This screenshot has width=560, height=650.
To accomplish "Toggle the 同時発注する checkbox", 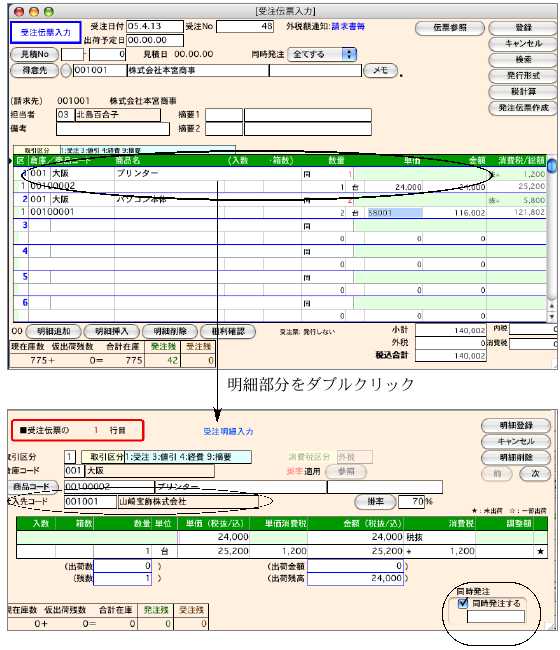I will 463,604.
